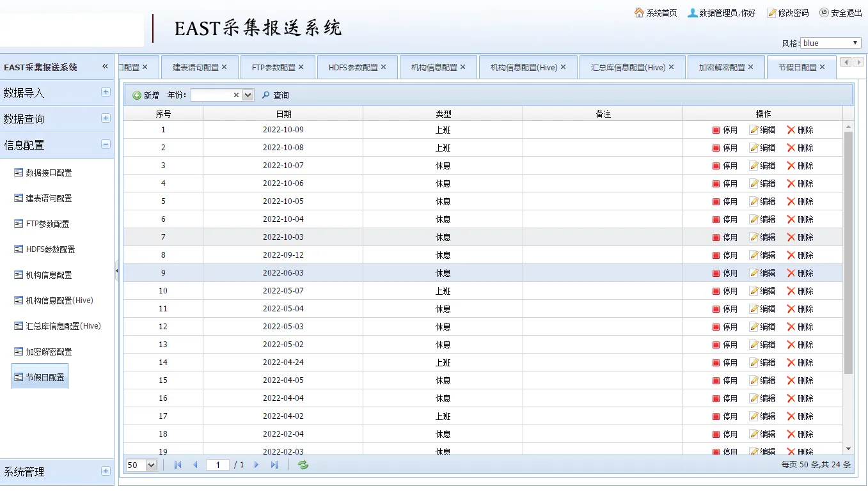The height and width of the screenshot is (491, 868).
Task: Click the delete icon for 2022-10-09 row
Action: coord(791,130)
